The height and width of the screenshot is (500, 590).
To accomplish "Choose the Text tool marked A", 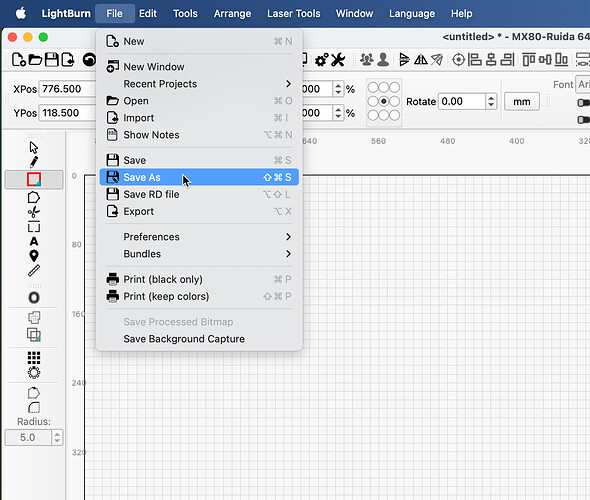I will click(x=34, y=241).
